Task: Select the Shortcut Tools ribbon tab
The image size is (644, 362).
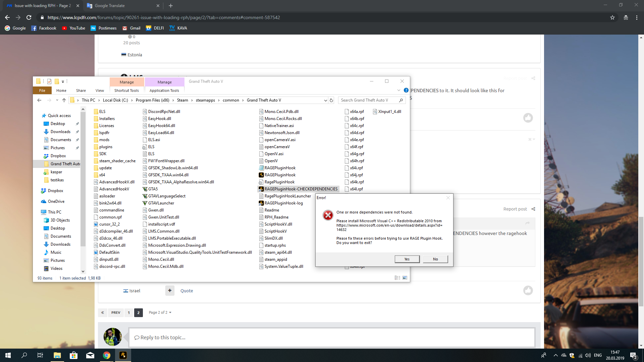Action: [126, 90]
